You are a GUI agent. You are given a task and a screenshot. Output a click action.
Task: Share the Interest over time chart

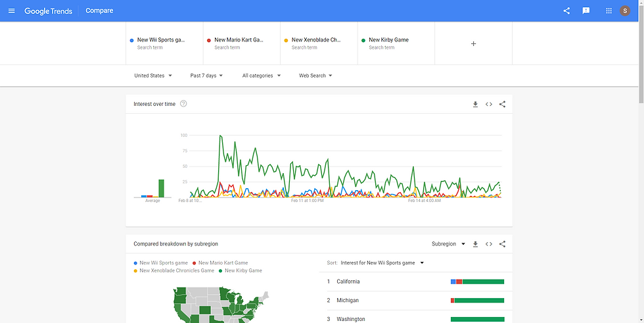click(x=502, y=105)
